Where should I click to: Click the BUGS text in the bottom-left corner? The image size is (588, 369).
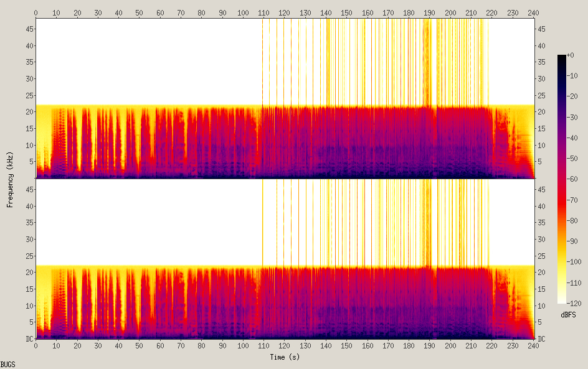pos(8,364)
